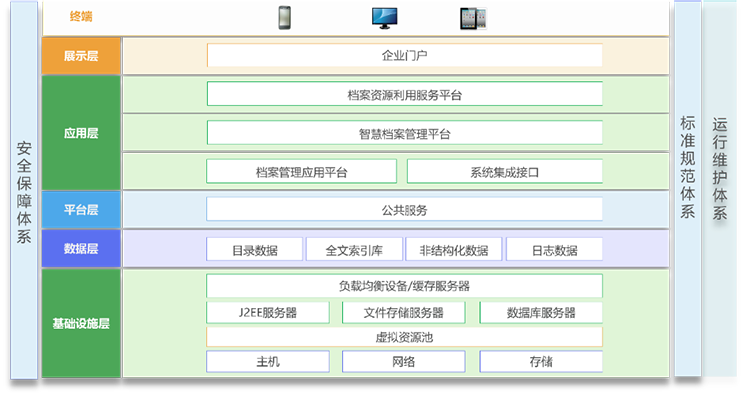Select the 终端 label
The width and height of the screenshot is (750, 399).
(x=81, y=16)
